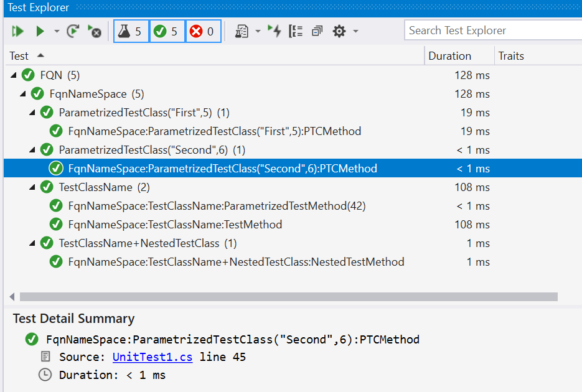Focus the Search Test Explorer box
This screenshot has width=582, height=392.
(x=493, y=30)
